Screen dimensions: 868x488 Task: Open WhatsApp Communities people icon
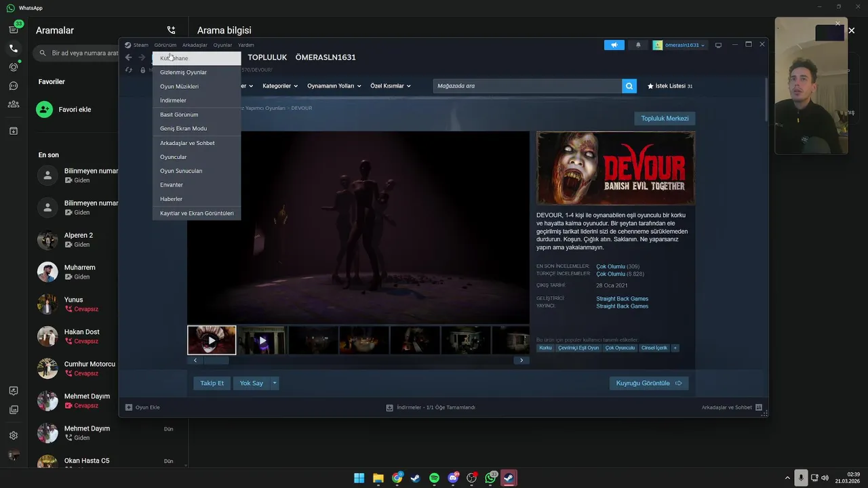[14, 104]
